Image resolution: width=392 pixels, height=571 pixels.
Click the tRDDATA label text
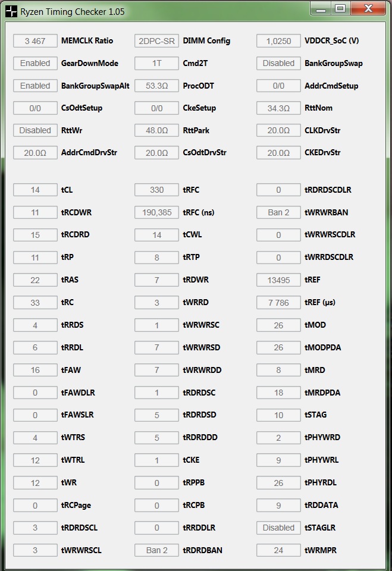pos(321,506)
